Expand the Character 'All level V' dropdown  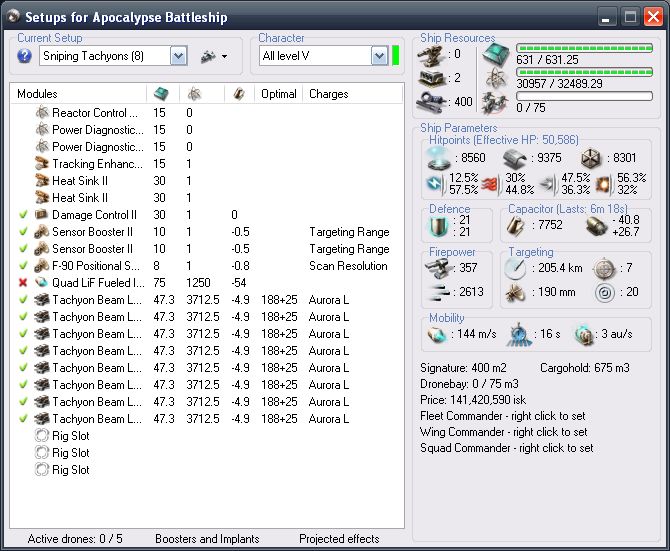[x=379, y=56]
